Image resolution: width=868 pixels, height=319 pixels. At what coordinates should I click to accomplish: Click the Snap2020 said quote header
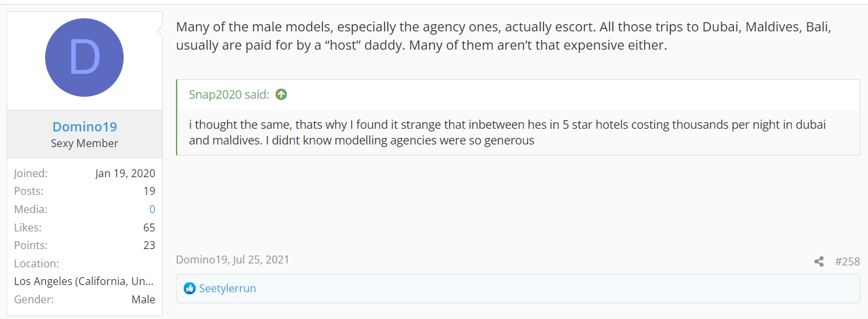point(229,94)
